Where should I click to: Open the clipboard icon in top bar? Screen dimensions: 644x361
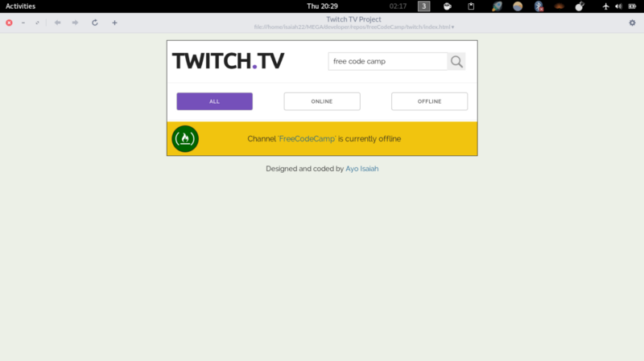pyautogui.click(x=472, y=6)
